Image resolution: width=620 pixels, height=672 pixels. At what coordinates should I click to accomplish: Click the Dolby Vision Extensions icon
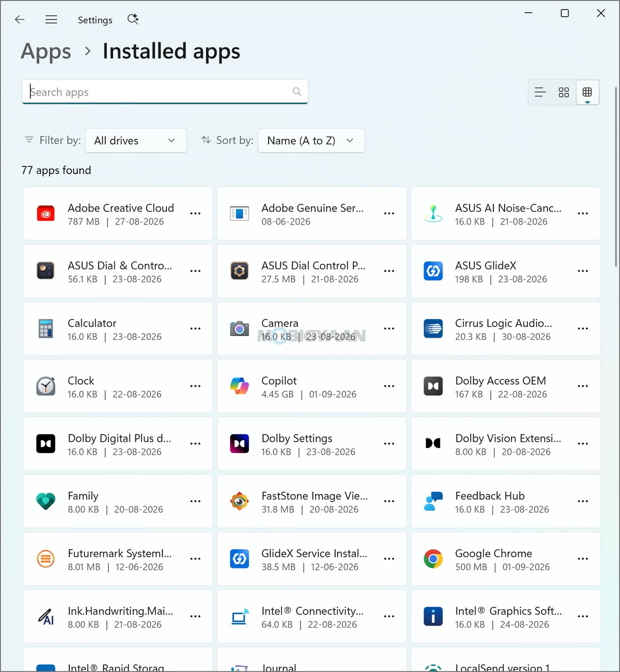click(x=433, y=444)
